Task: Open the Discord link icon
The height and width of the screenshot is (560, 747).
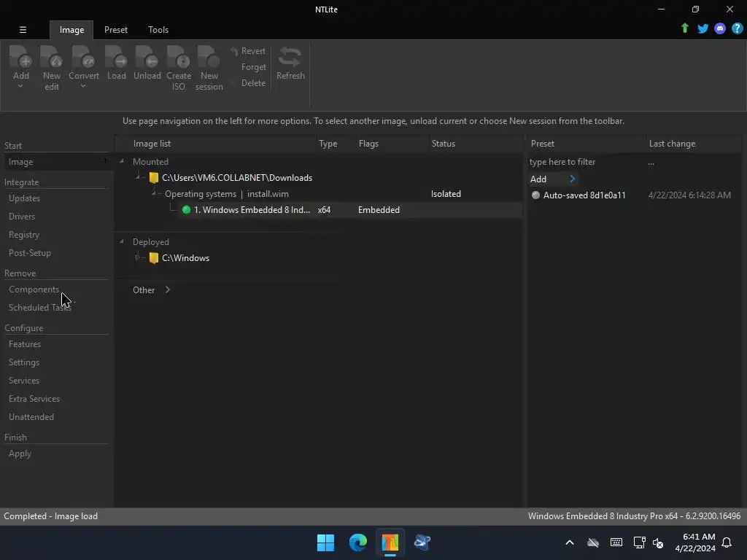Action: pos(720,28)
